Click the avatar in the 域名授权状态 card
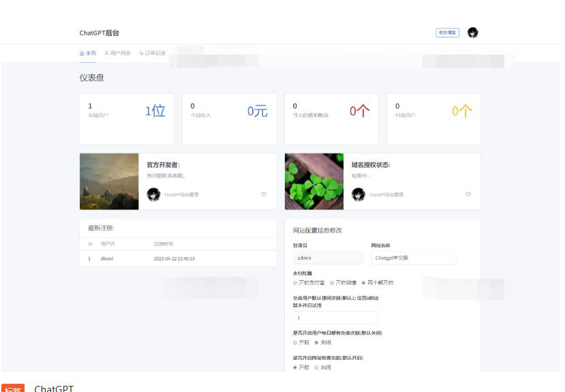The height and width of the screenshot is (392, 565). tap(358, 194)
